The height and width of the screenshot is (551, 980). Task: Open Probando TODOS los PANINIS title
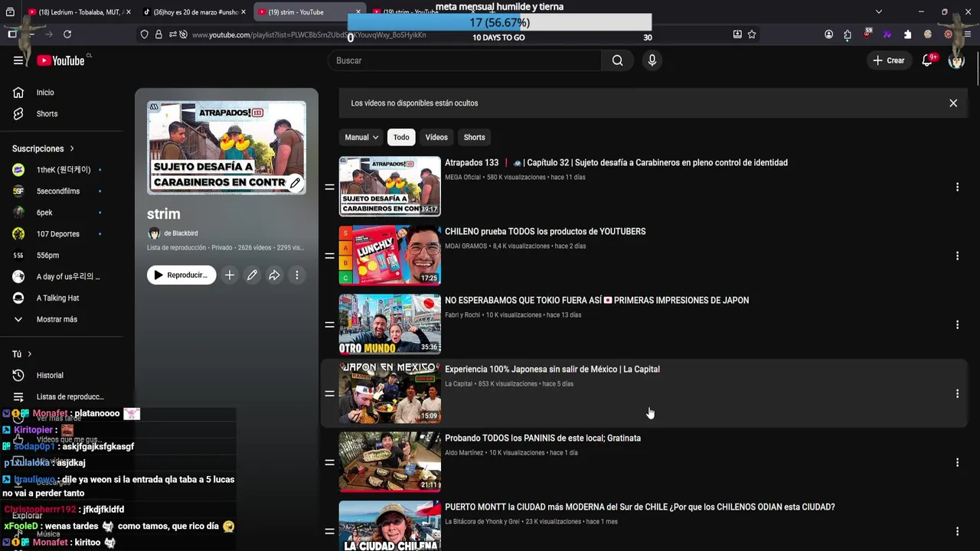click(543, 439)
